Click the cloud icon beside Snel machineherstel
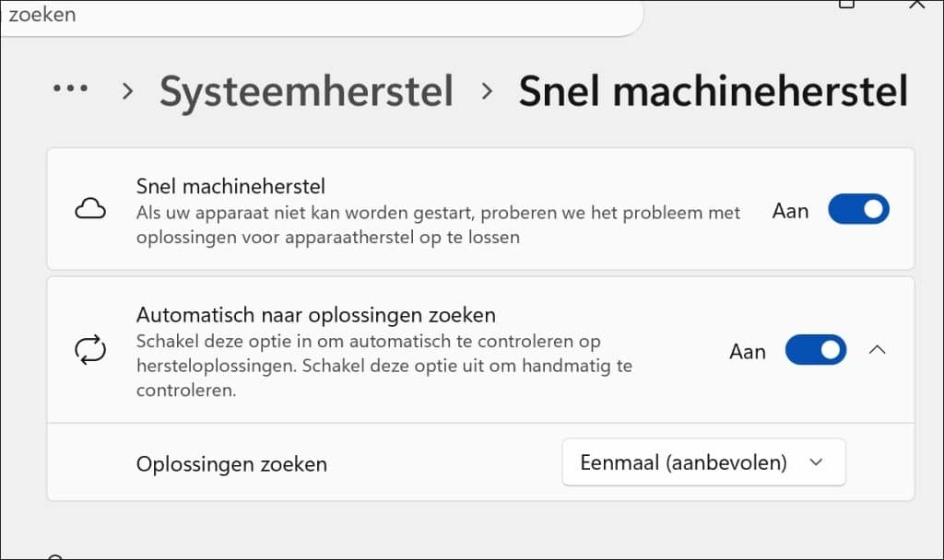This screenshot has height=560, width=944. (88, 209)
